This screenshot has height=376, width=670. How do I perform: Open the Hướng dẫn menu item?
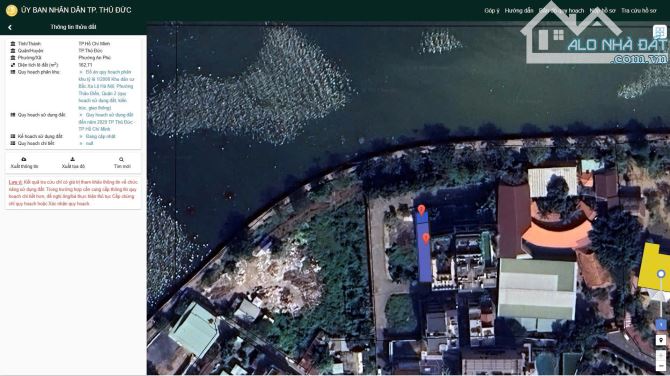(x=519, y=10)
